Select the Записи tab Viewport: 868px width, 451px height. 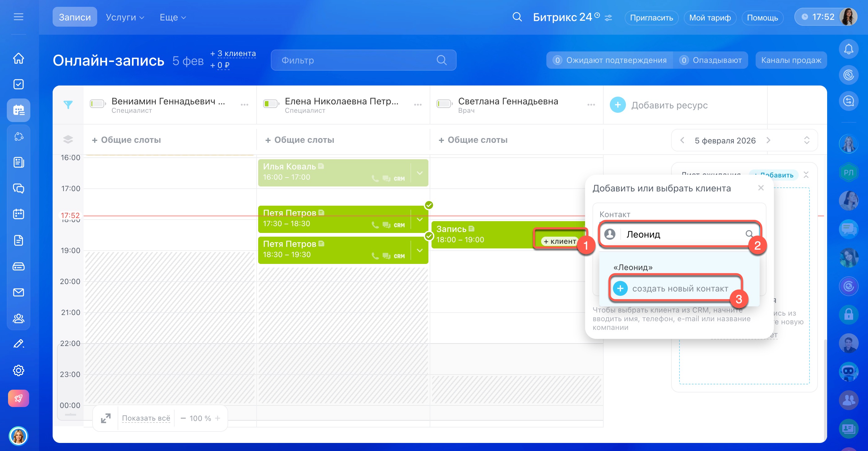pos(75,17)
